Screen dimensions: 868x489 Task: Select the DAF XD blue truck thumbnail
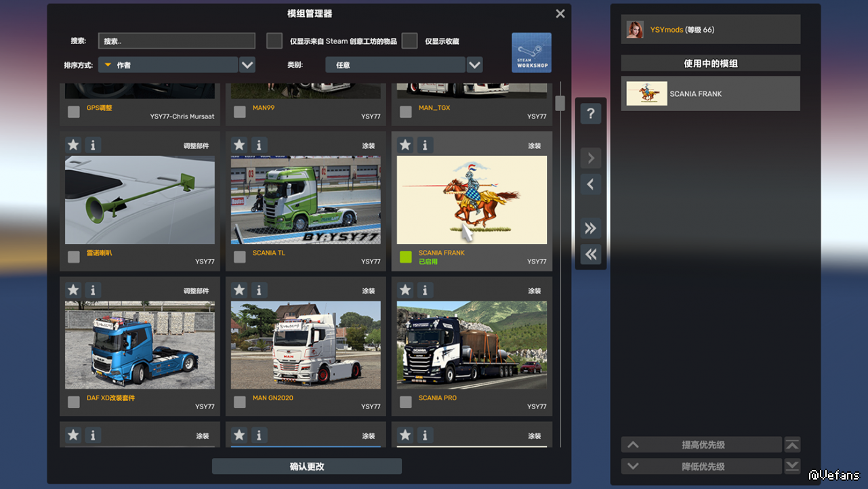point(140,345)
